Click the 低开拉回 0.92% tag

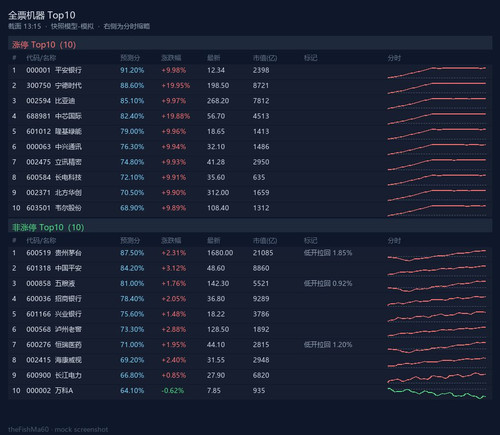pyautogui.click(x=328, y=283)
